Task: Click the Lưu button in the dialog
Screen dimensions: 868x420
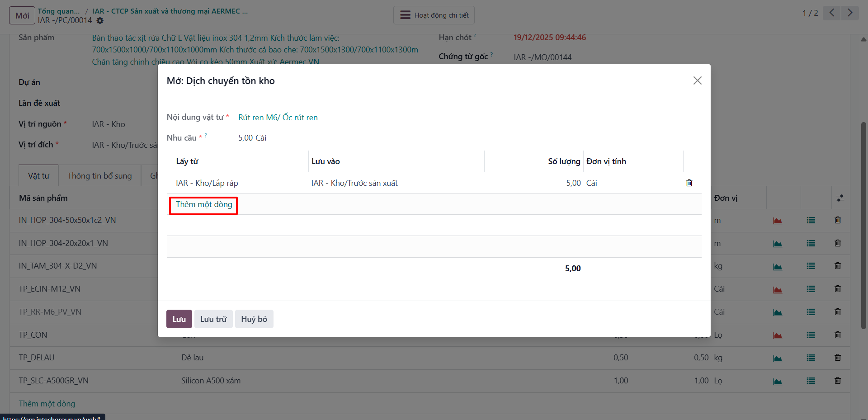Action: point(179,319)
